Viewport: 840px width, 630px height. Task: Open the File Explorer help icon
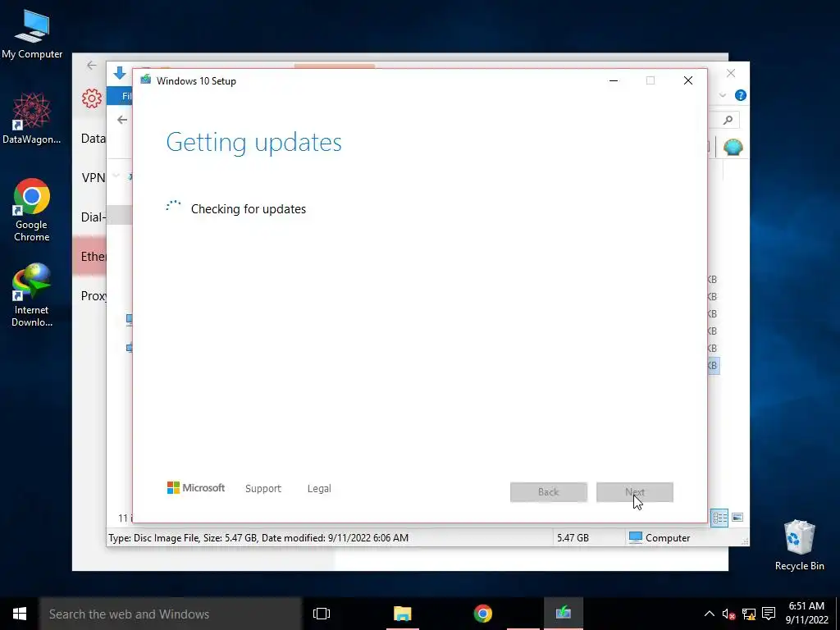pyautogui.click(x=741, y=95)
